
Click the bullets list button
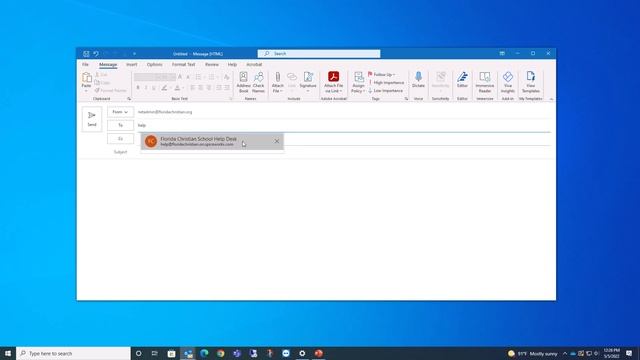point(198,77)
